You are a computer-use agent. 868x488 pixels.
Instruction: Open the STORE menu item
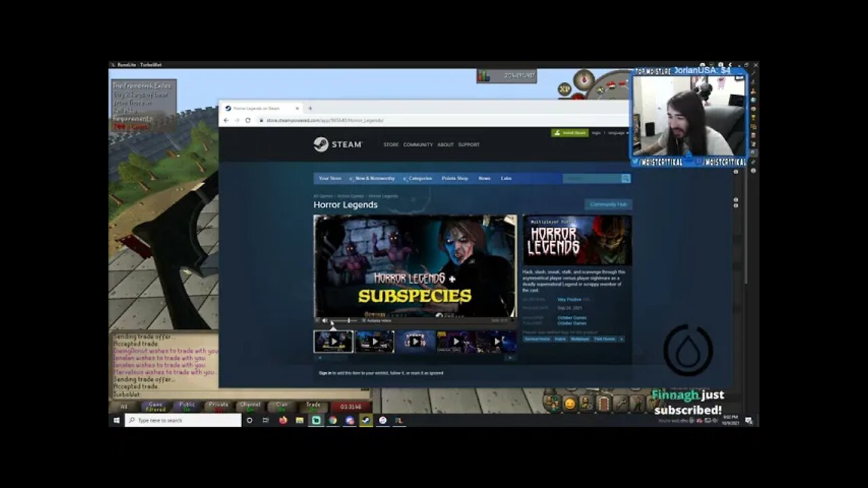(391, 144)
